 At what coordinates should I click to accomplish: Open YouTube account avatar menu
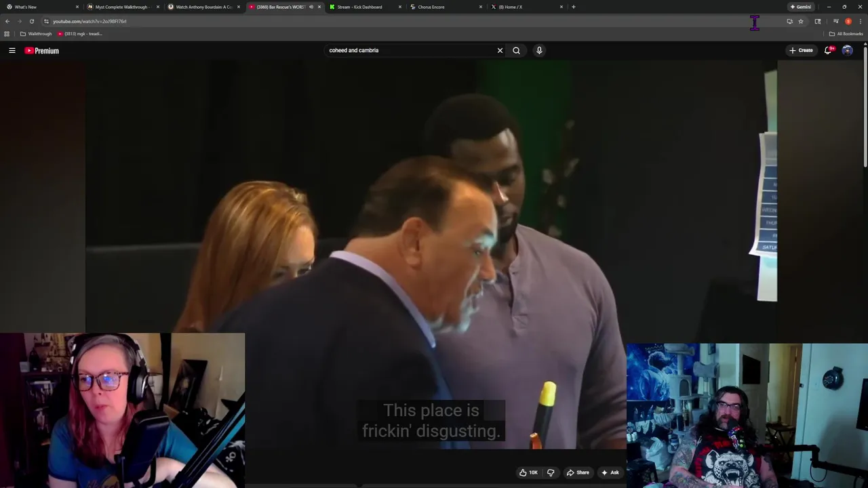click(x=847, y=50)
